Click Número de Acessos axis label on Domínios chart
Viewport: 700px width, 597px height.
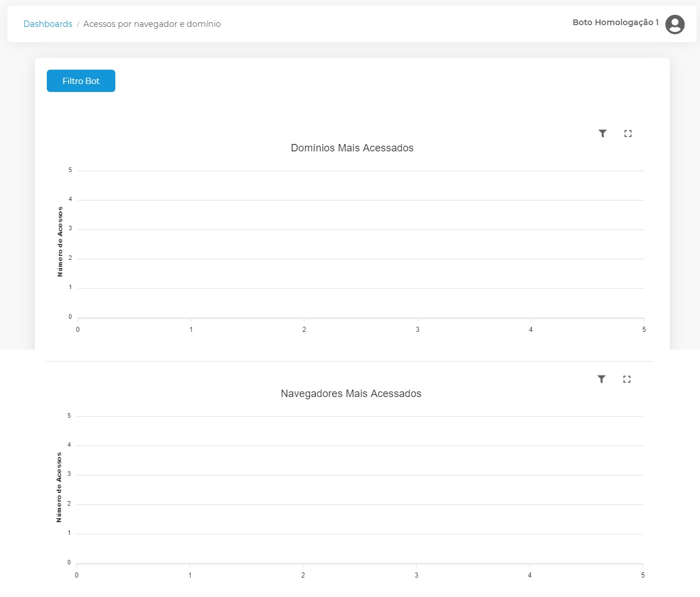60,242
